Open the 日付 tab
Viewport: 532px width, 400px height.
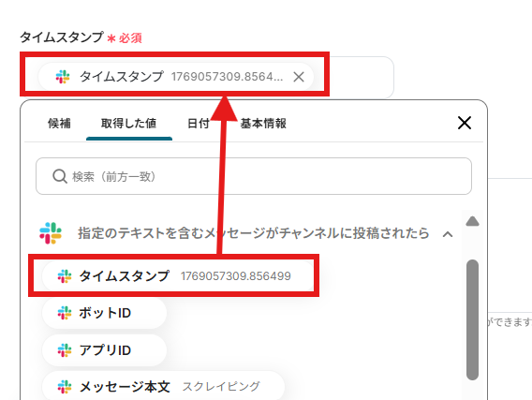[199, 123]
